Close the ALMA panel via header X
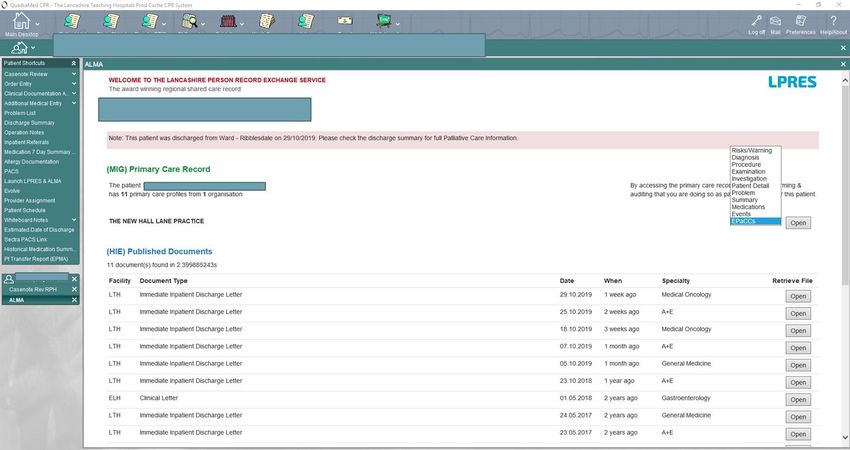This screenshot has height=450, width=850. [843, 64]
